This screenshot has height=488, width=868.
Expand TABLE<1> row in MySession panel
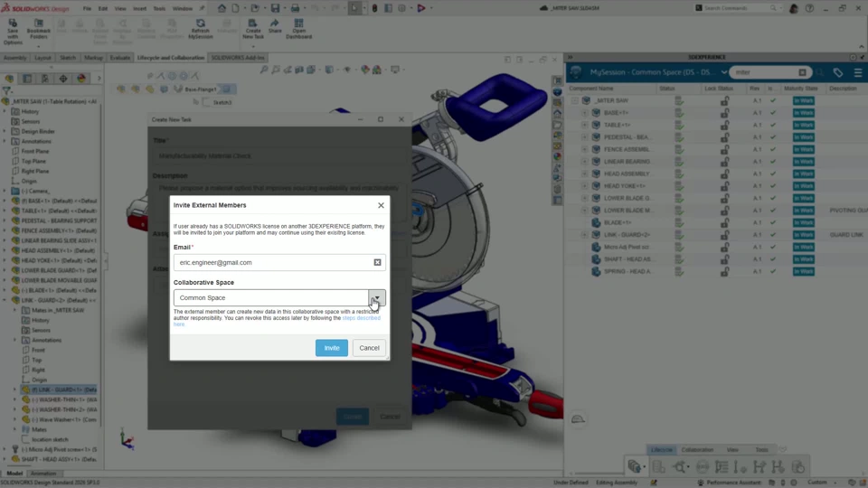(x=585, y=125)
